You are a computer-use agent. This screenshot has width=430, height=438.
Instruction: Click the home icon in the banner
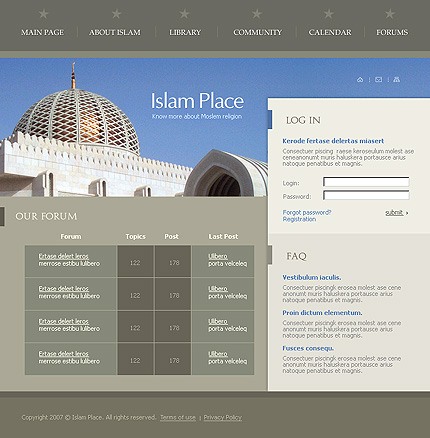pyautogui.click(x=360, y=79)
